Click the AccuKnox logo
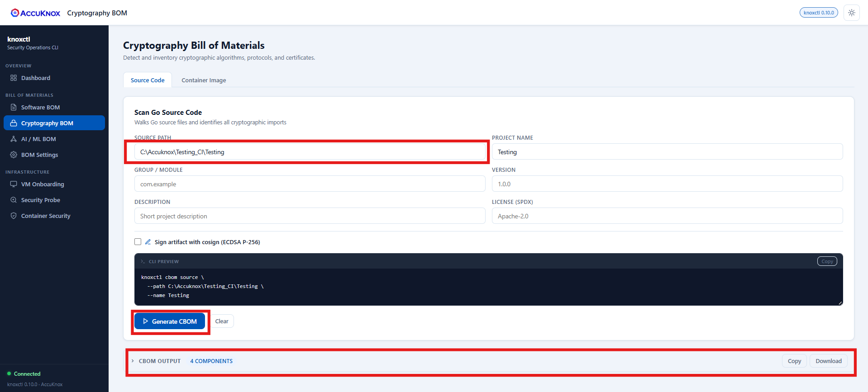 click(35, 13)
